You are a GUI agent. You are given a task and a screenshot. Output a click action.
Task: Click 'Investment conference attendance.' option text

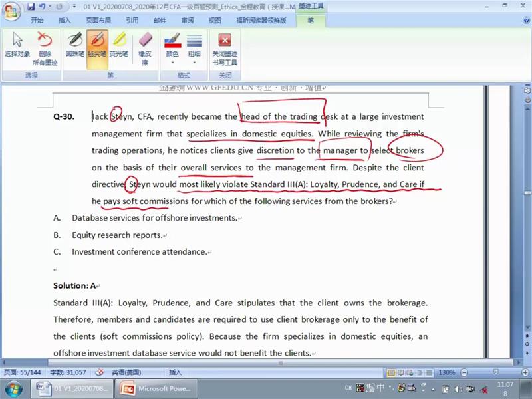140,252
